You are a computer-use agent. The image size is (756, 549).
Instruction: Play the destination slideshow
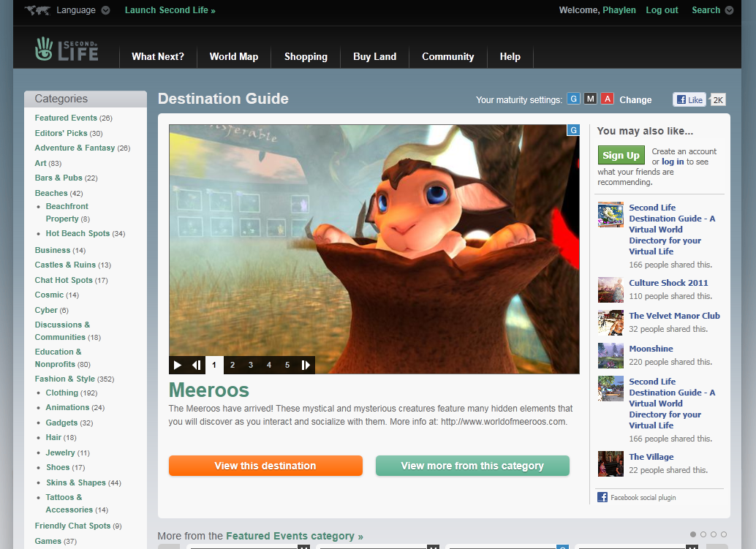[178, 365]
